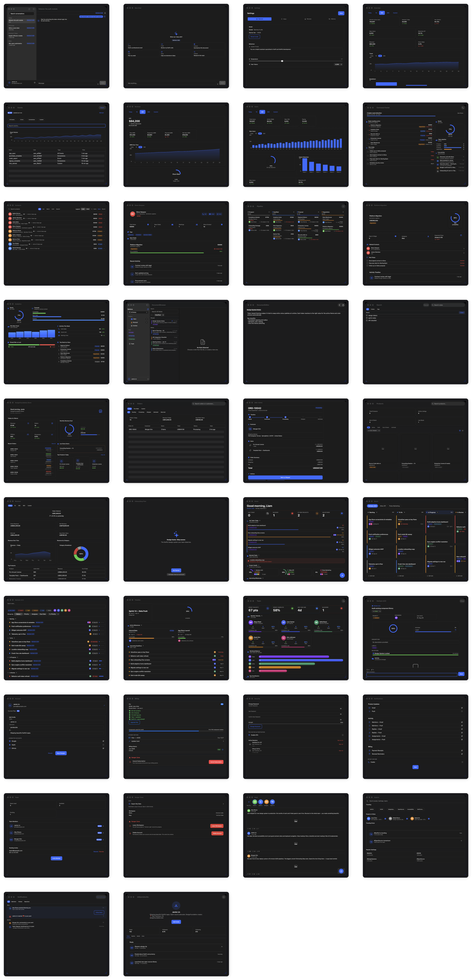Click the back chevron in Design System Notes window

339,305
